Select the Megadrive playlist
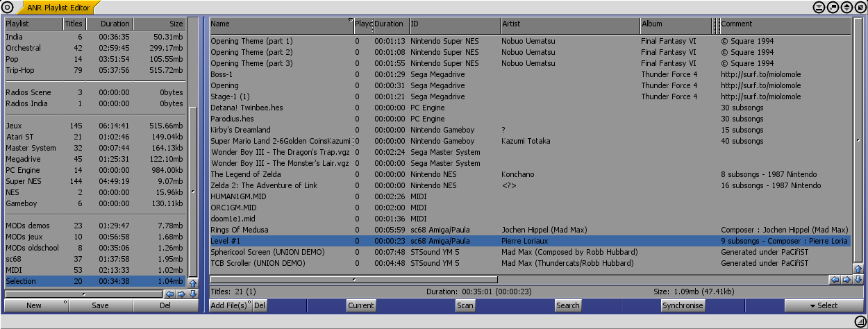868x329 pixels. (x=95, y=159)
